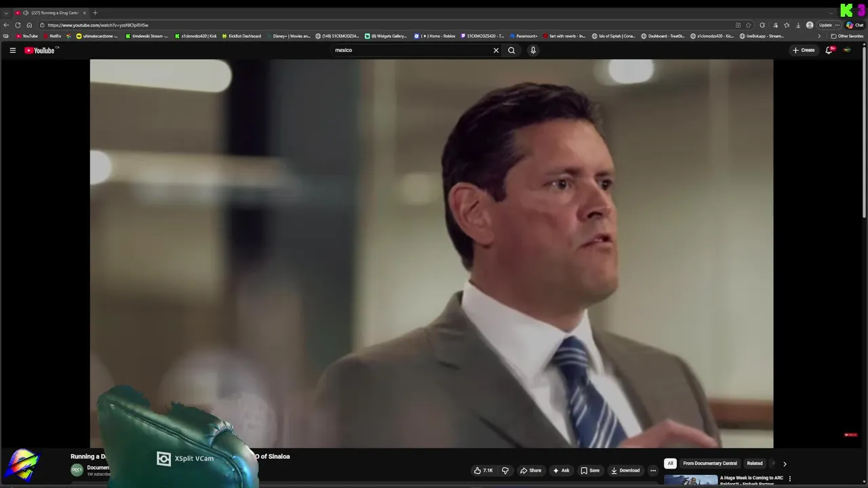This screenshot has width=868, height=488.
Task: Open timdewski Stream bookmark
Action: [147, 36]
